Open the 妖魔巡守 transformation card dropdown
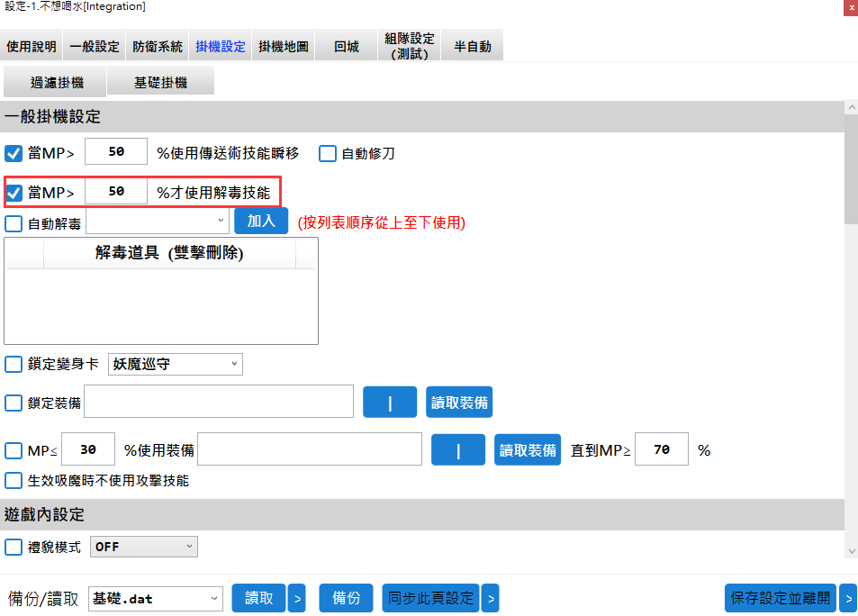The width and height of the screenshot is (858, 616). pyautogui.click(x=175, y=364)
